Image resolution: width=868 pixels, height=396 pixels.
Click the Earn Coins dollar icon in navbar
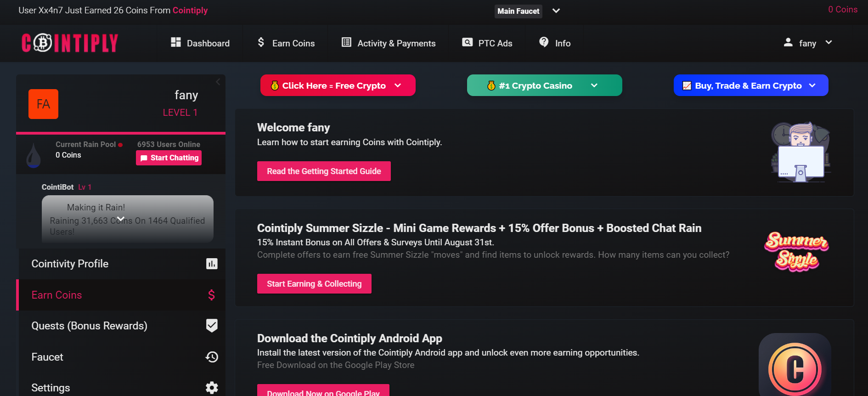pyautogui.click(x=261, y=42)
